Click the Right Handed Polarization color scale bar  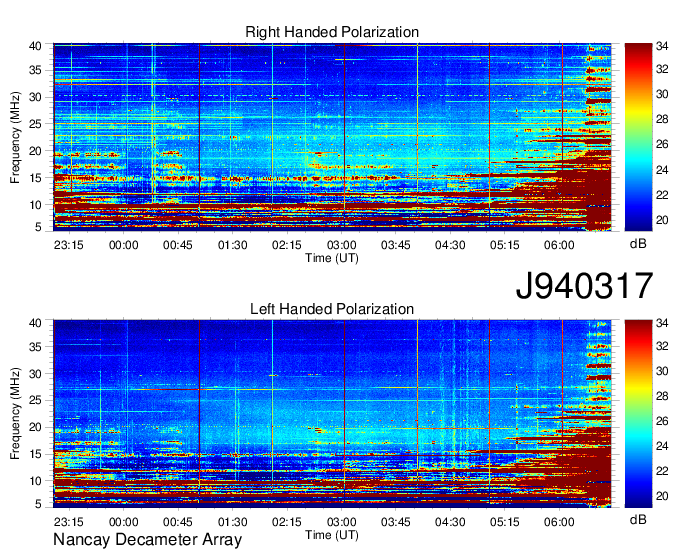coord(638,137)
